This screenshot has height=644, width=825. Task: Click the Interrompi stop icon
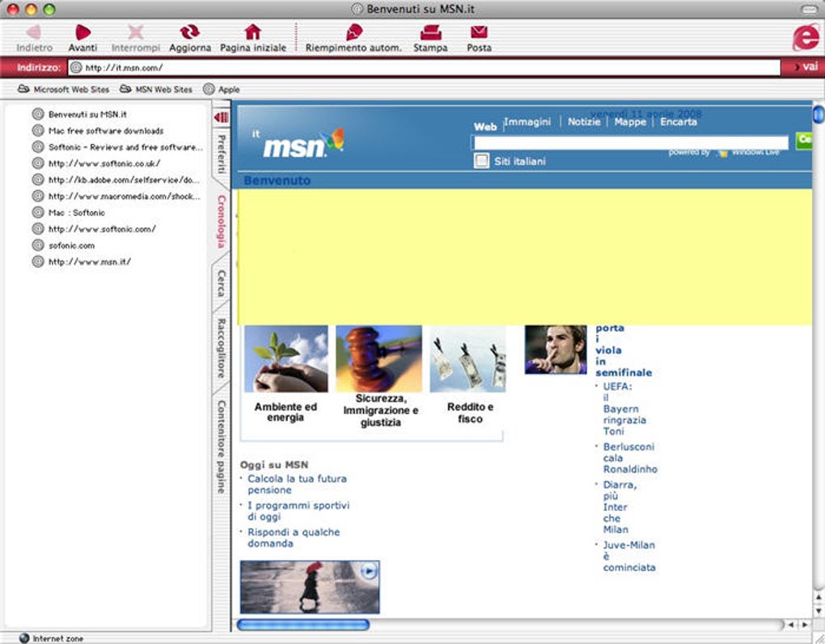pos(136,32)
